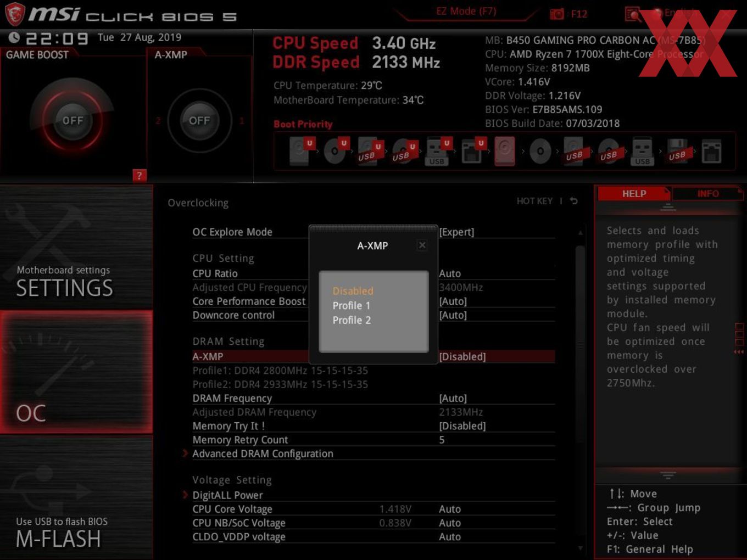
Task: Click the date 'Tue 27 Aug, 2019'
Action: tap(140, 37)
